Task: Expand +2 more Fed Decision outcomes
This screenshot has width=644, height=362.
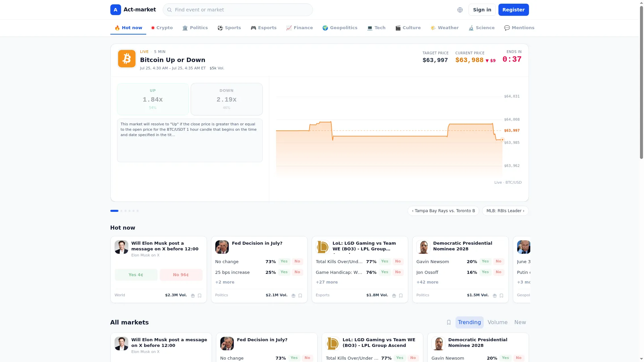Action: [225, 282]
